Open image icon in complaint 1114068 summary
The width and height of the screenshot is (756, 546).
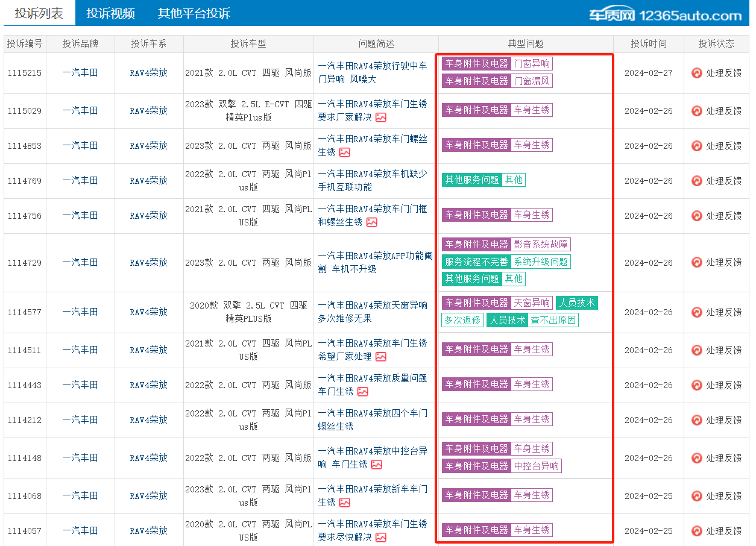coord(345,503)
